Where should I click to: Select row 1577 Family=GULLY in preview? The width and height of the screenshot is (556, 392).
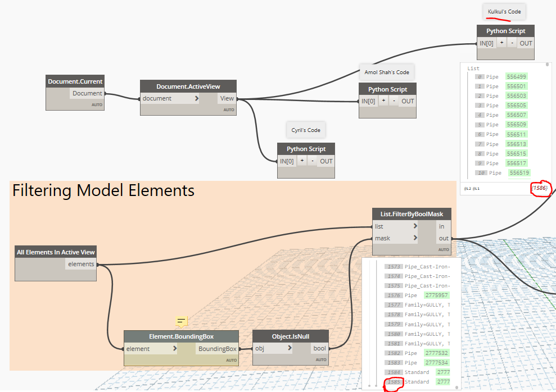pos(417,304)
